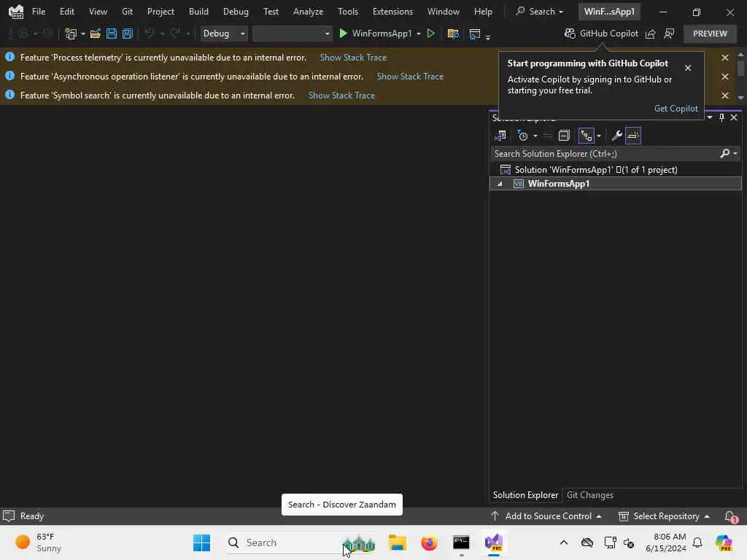Open the Debug configuration dropdown
747x560 pixels.
(x=224, y=34)
